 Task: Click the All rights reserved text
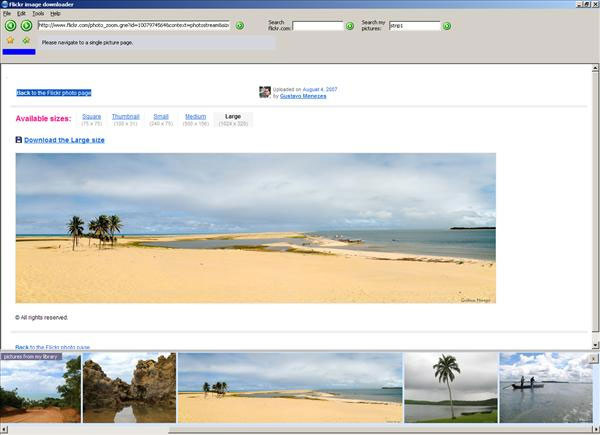pos(41,318)
